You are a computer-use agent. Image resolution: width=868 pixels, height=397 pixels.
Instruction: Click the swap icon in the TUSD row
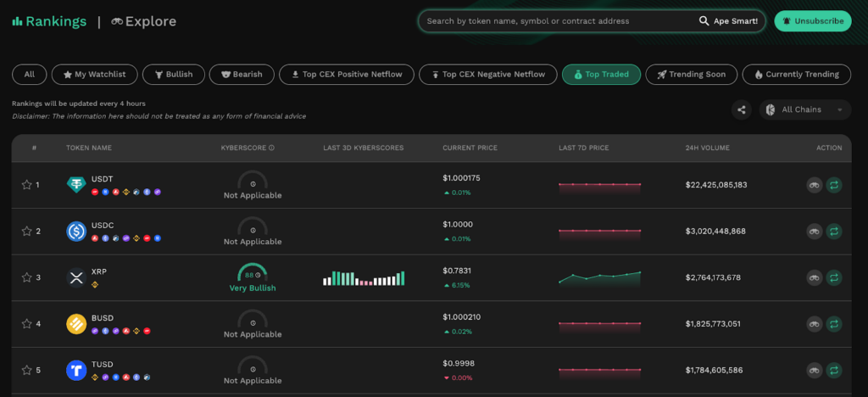[834, 370]
